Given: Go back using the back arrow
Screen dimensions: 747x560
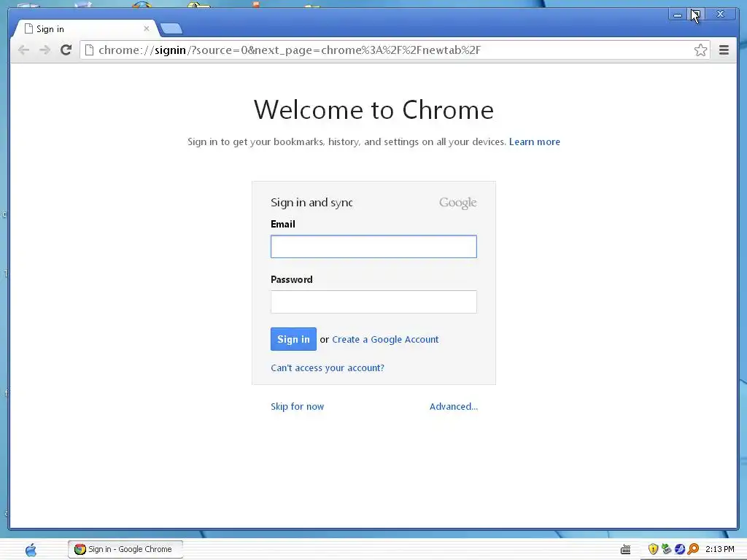Looking at the screenshot, I should 23,50.
